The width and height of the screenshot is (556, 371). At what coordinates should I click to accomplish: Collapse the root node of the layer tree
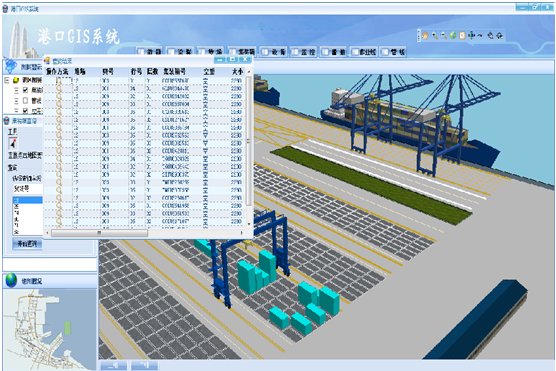tap(7, 80)
